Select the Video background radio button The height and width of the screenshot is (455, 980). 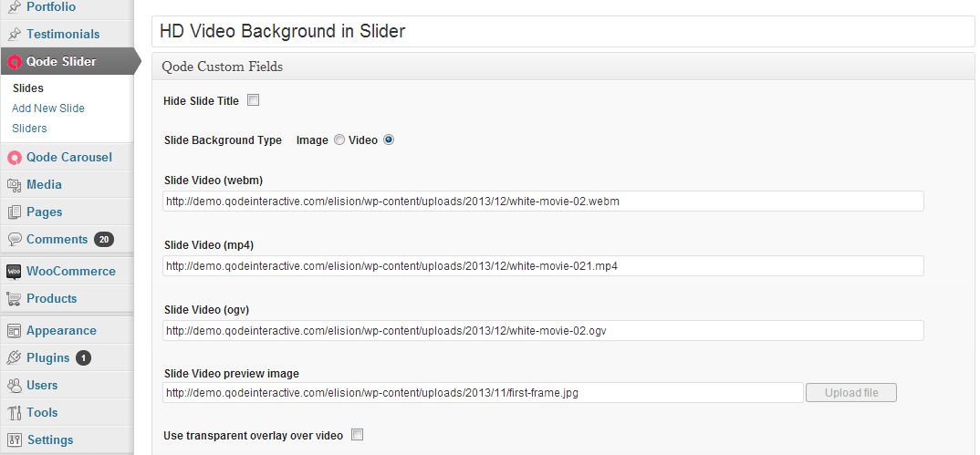coord(389,140)
